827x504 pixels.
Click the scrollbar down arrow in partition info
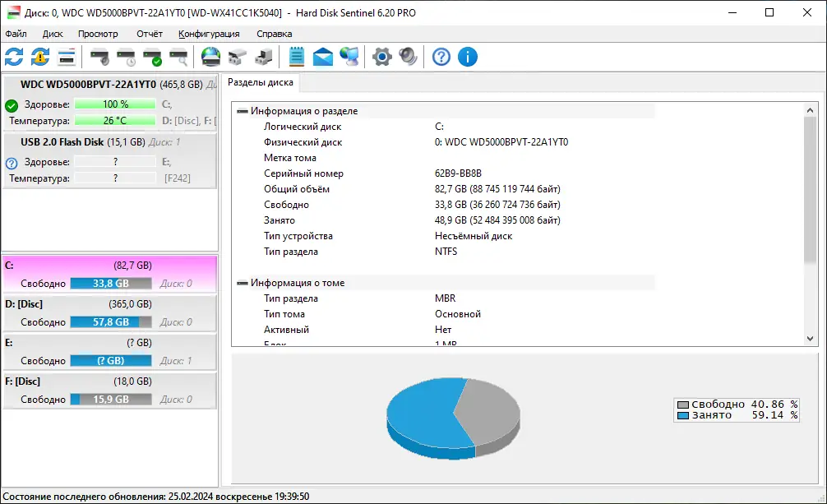[810, 339]
